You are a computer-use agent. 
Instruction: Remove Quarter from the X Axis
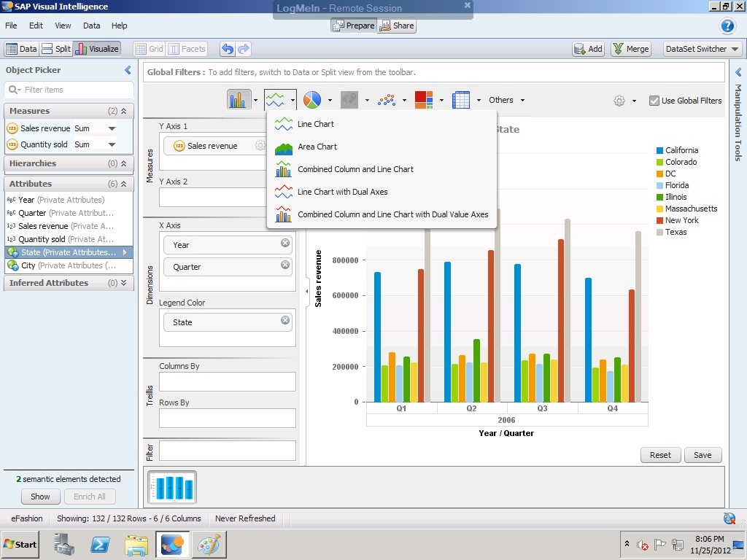click(285, 265)
